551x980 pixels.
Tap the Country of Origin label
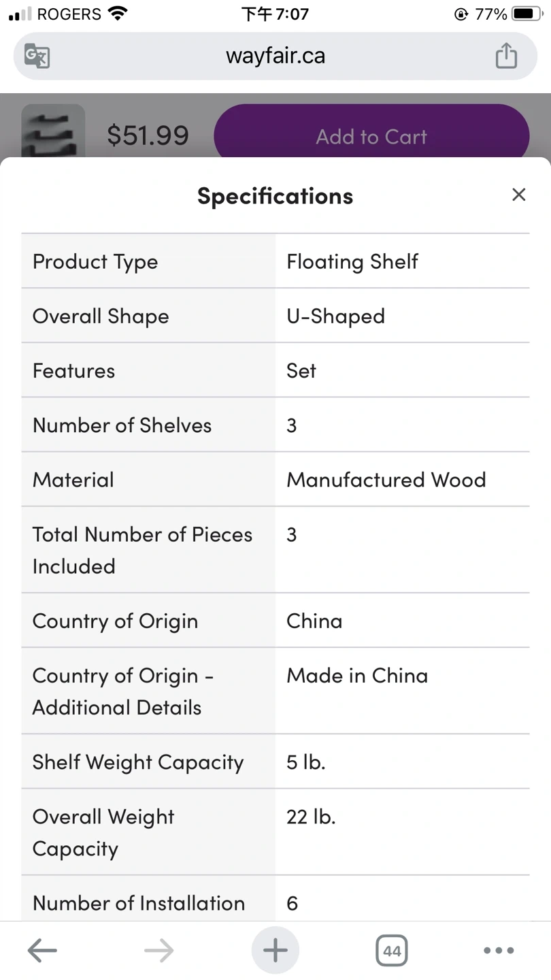click(x=116, y=621)
